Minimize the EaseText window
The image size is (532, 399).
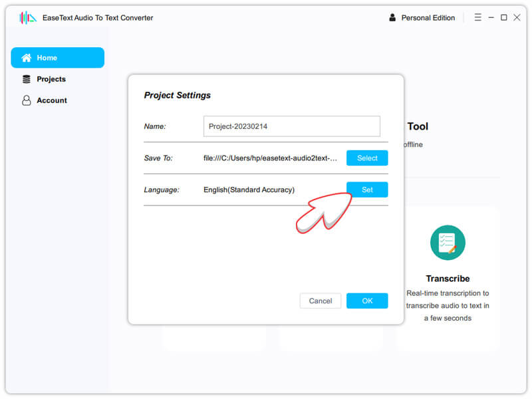(491, 17)
